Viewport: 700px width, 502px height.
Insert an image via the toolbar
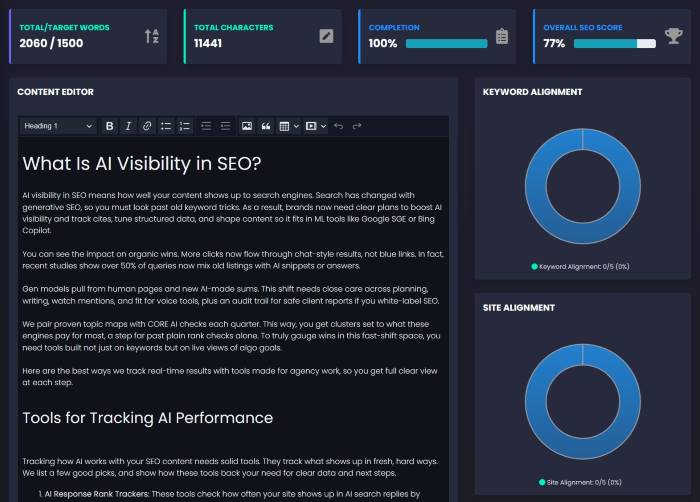247,126
